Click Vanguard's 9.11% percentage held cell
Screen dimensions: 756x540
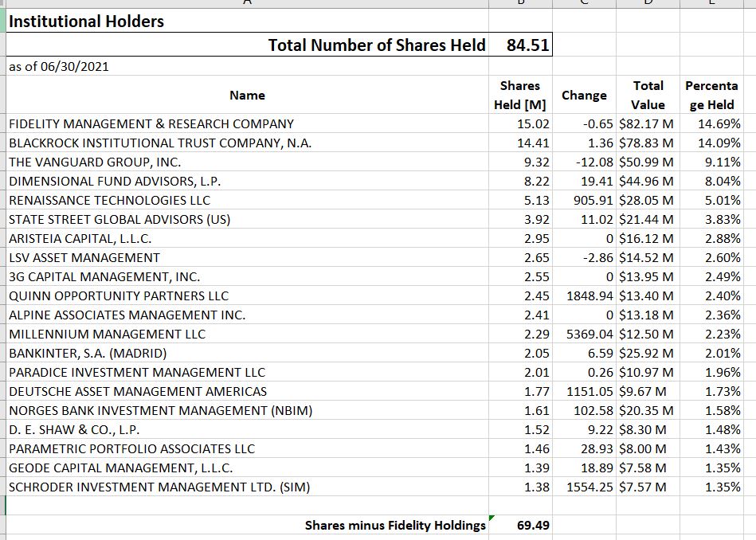(x=711, y=162)
